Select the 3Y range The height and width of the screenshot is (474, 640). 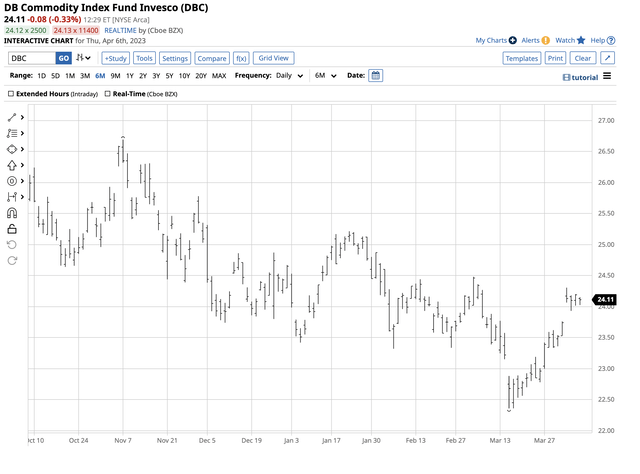[x=156, y=76]
